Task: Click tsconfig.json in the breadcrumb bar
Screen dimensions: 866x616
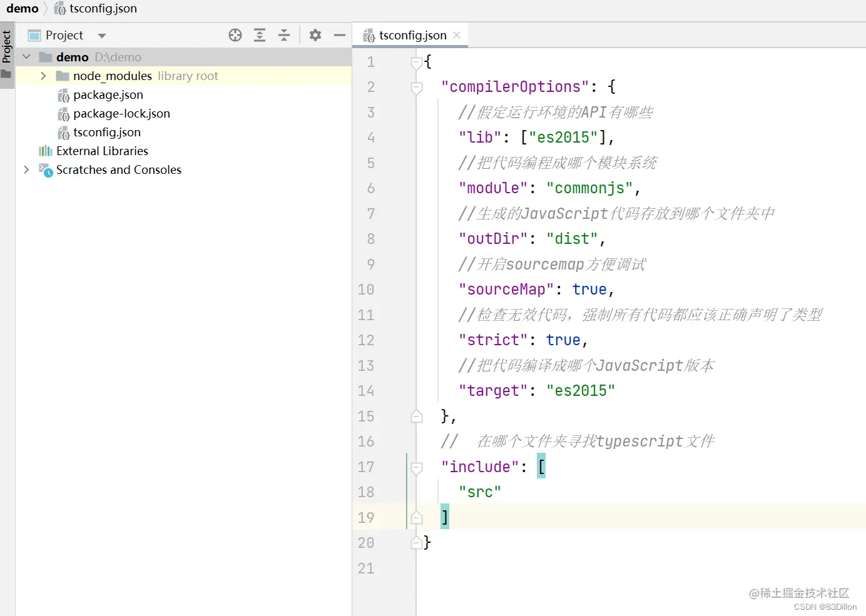Action: click(x=103, y=9)
